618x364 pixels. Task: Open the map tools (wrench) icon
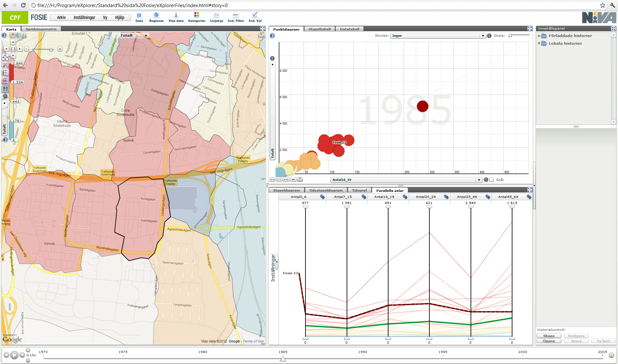click(x=5, y=65)
